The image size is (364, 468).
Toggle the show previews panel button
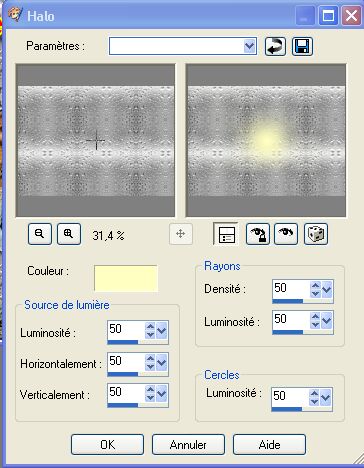pos(227,234)
